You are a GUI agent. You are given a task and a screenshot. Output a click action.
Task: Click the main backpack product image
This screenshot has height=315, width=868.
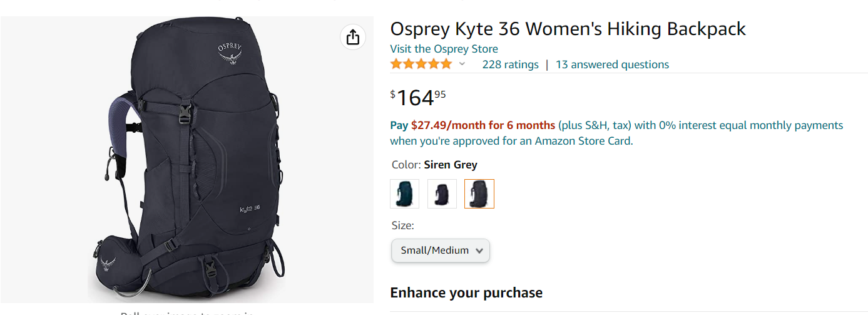[188, 163]
